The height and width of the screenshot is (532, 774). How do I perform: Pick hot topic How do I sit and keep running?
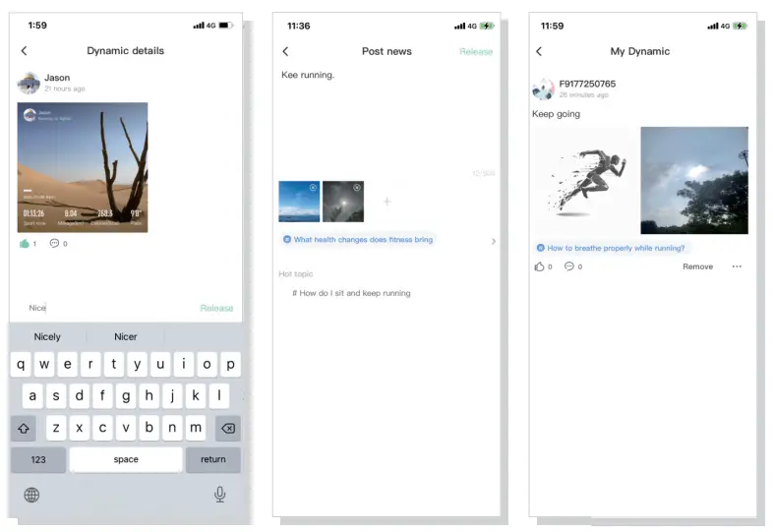pos(351,293)
